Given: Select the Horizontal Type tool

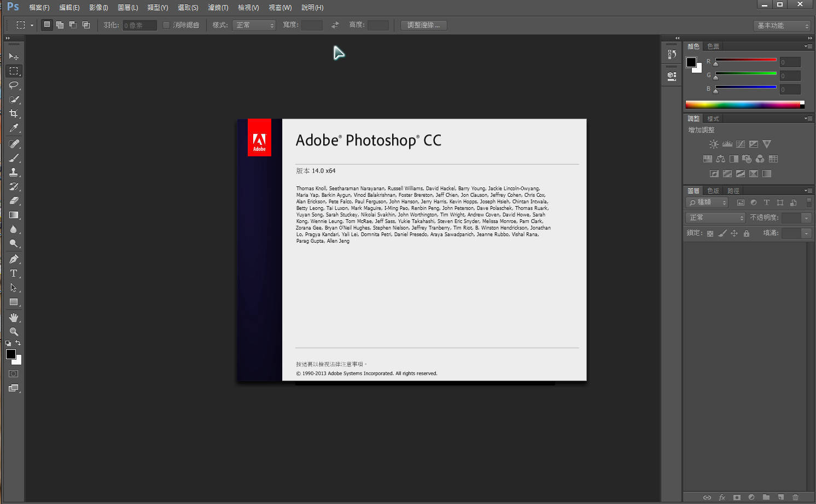Looking at the screenshot, I should (x=14, y=273).
